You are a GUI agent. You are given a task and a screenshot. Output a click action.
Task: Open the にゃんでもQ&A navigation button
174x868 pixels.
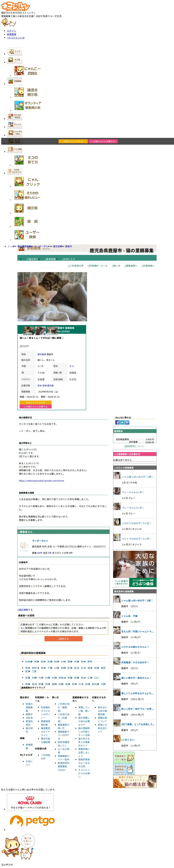coord(14,133)
